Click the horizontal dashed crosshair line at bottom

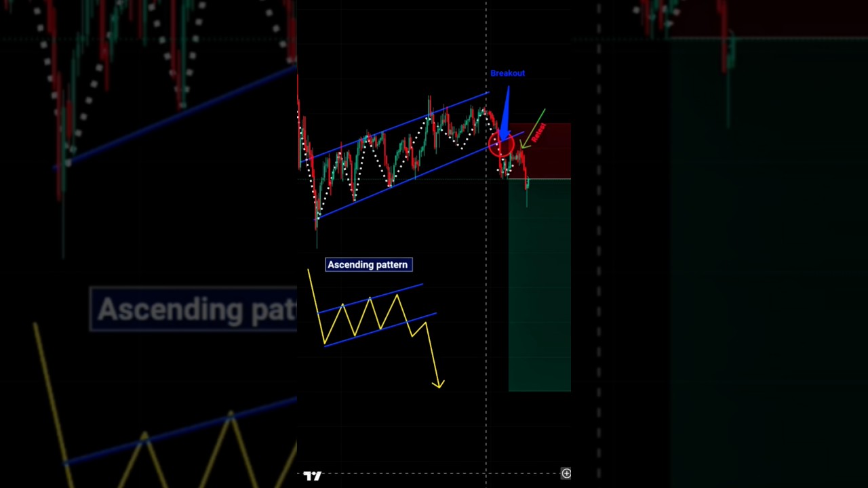point(434,474)
